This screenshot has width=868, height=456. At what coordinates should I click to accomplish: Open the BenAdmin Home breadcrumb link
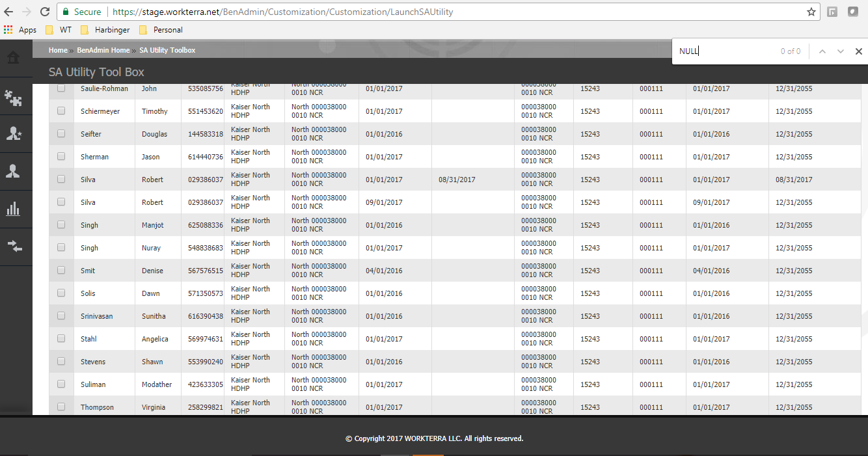click(x=103, y=50)
